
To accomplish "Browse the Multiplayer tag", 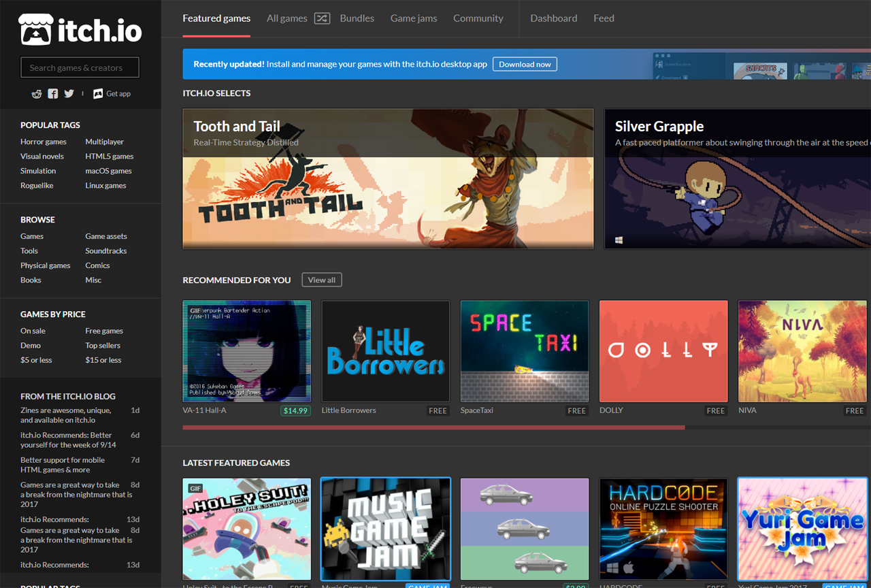I will (x=105, y=142).
